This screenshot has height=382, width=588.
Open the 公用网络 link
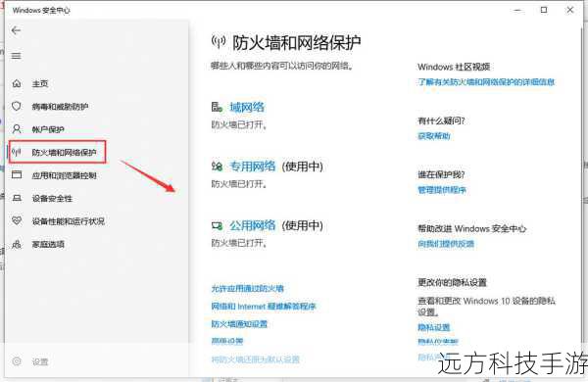pyautogui.click(x=253, y=225)
